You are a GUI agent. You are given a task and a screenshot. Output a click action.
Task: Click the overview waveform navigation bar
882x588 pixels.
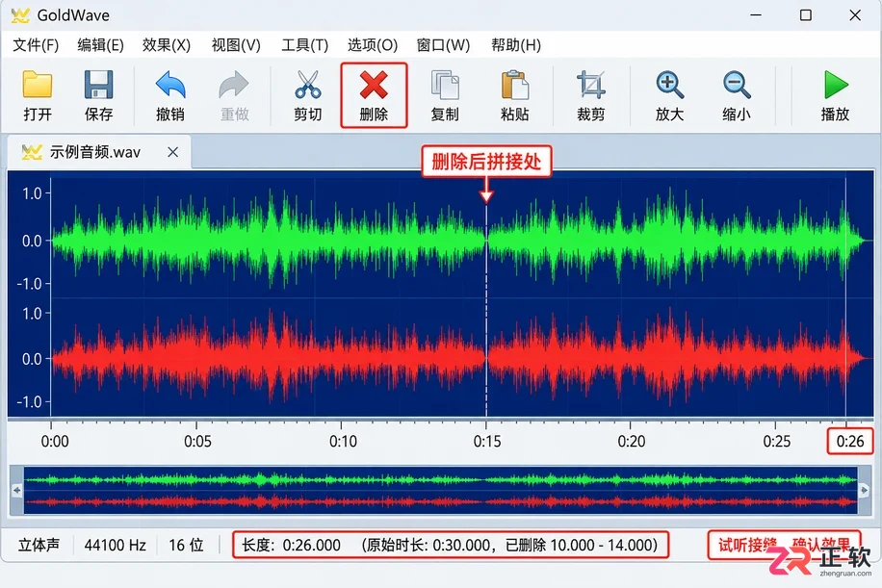point(440,490)
